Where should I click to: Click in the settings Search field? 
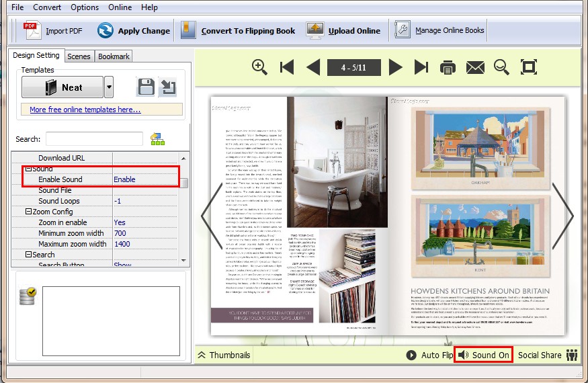[x=94, y=139]
